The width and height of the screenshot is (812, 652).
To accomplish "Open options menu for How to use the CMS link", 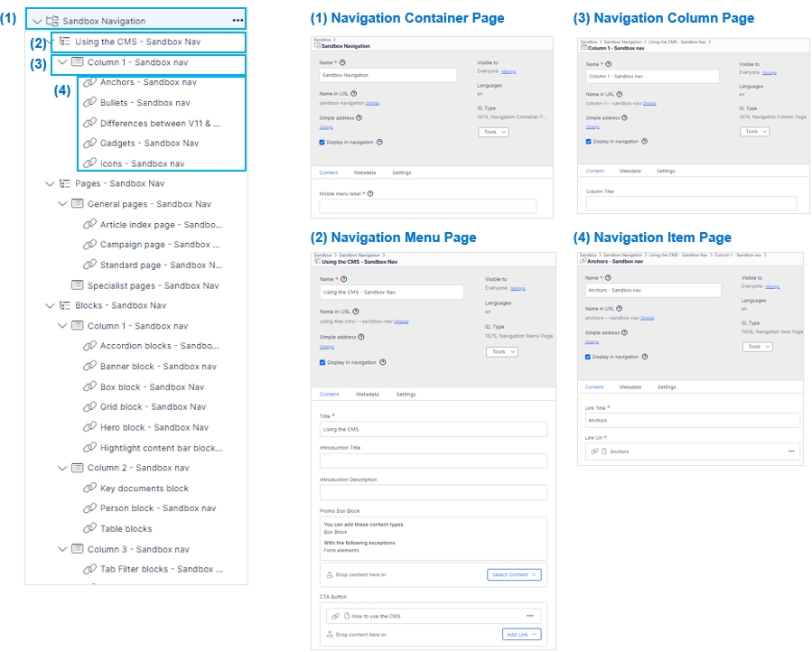I will coord(529,616).
